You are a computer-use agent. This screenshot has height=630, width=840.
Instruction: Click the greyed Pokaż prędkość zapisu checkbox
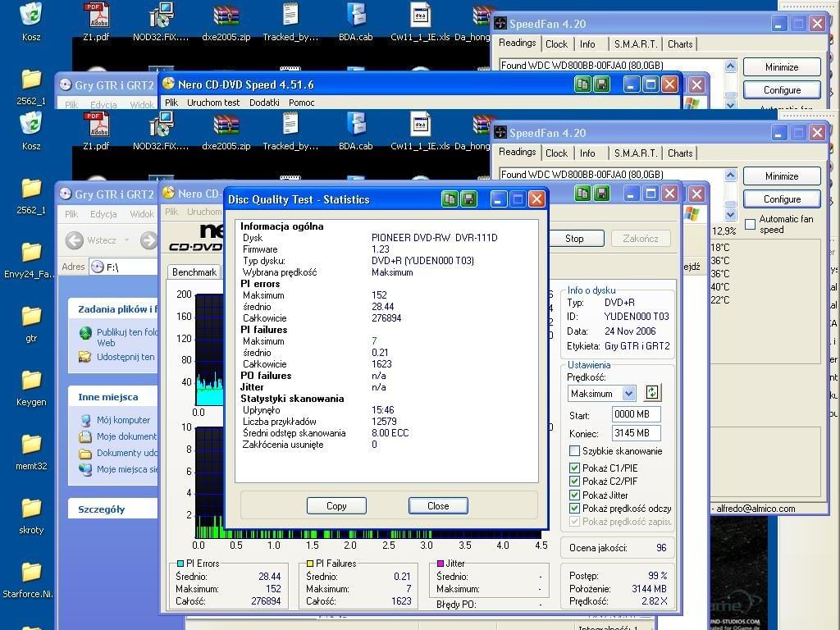[574, 521]
